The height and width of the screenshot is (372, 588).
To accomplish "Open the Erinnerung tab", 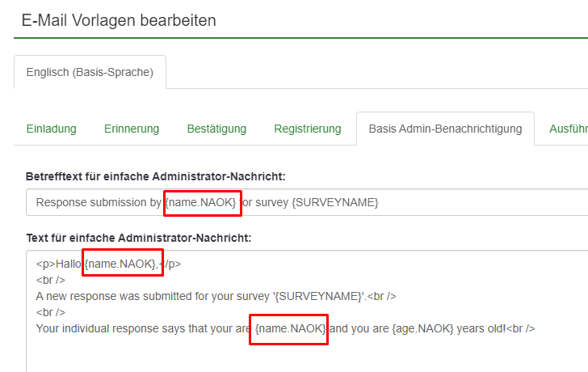I will 132,129.
